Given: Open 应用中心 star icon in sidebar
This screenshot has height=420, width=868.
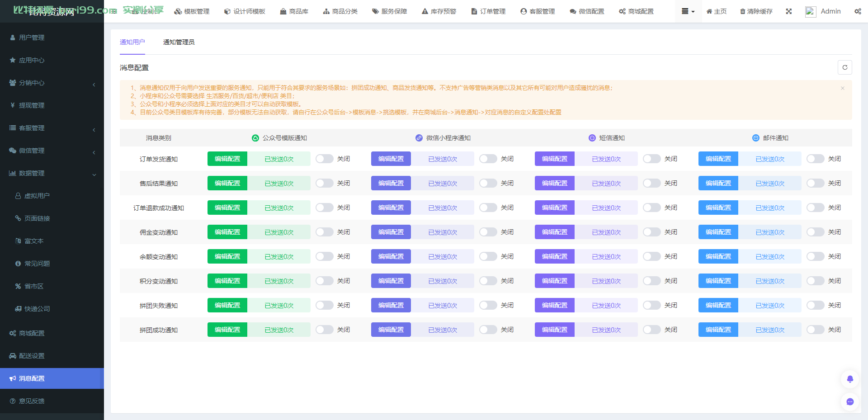Looking at the screenshot, I should [13, 60].
